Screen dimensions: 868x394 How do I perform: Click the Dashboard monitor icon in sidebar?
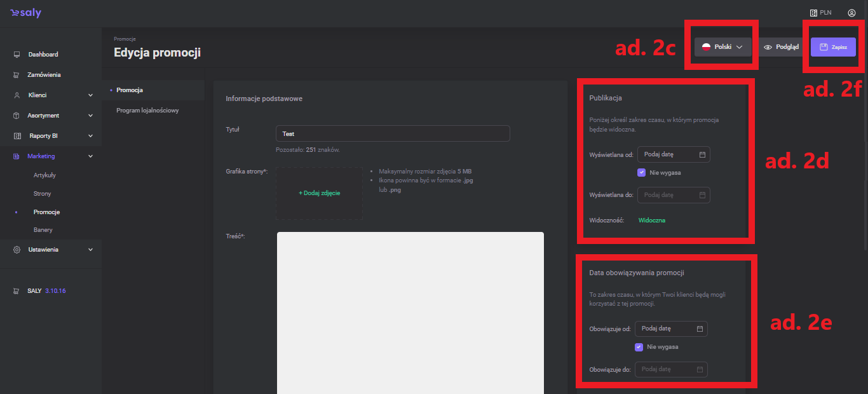click(x=17, y=55)
